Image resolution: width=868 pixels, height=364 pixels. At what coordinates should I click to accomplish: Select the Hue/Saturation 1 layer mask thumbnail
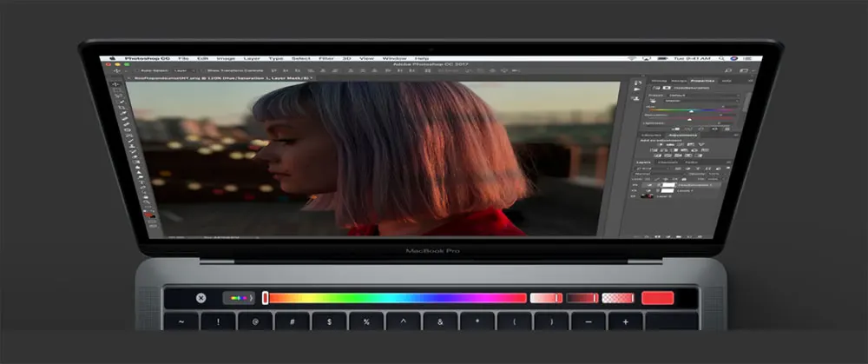668,184
